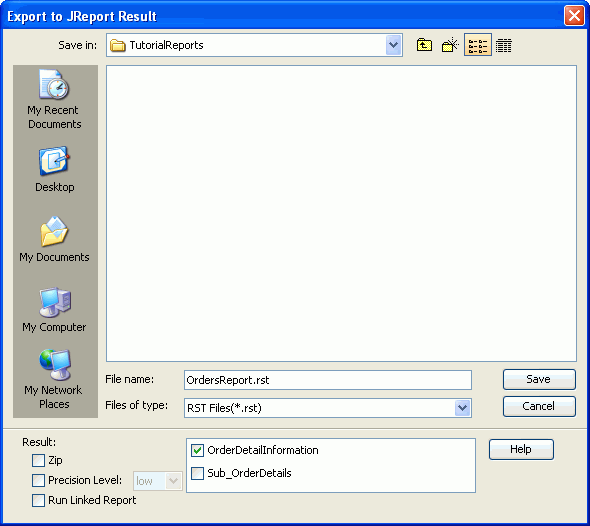Select My Computer in sidebar
The height and width of the screenshot is (526, 590).
coord(55,310)
